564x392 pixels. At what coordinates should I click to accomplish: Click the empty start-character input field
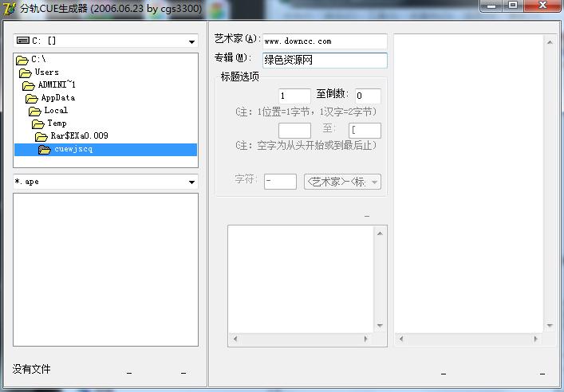[x=294, y=131]
